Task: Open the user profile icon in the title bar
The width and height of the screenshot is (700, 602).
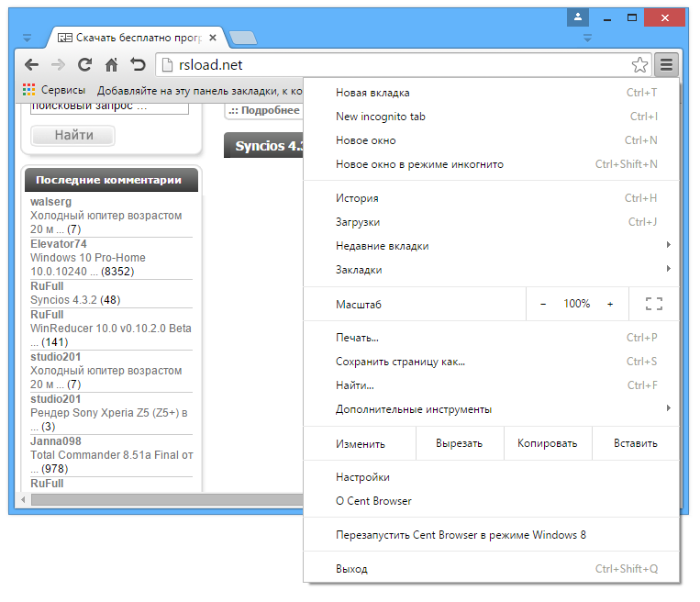Action: tap(578, 17)
